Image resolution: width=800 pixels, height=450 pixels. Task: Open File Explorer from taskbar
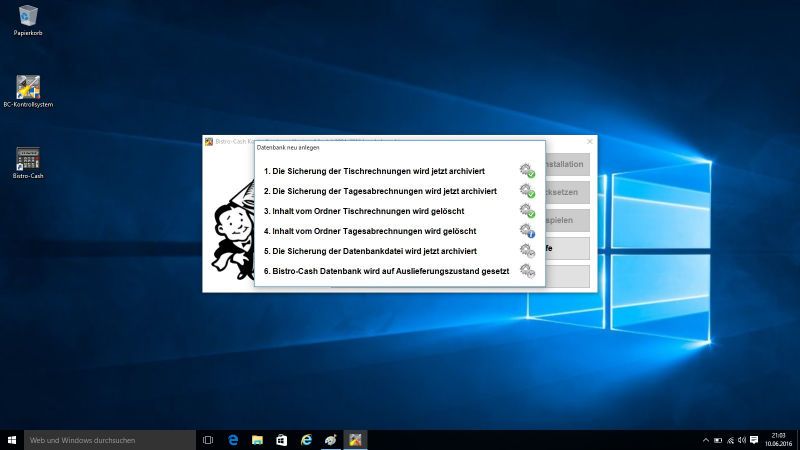pyautogui.click(x=257, y=440)
